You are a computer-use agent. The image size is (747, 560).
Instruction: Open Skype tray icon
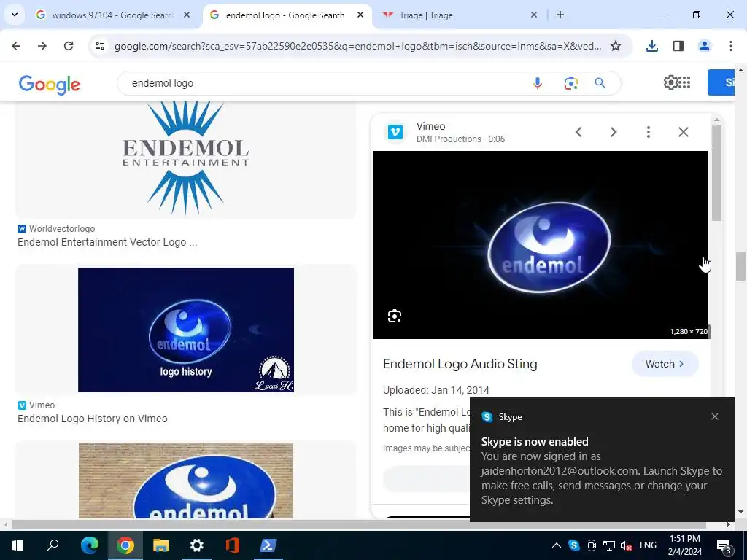point(574,545)
